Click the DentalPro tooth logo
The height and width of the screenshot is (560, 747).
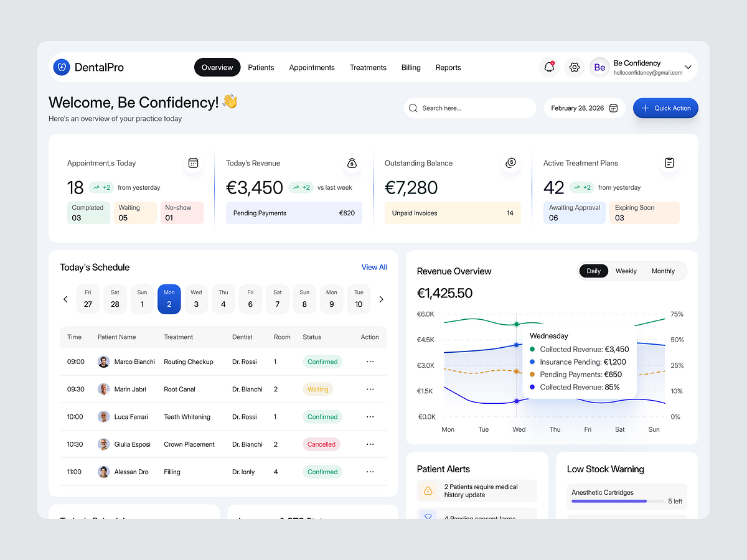pyautogui.click(x=61, y=67)
